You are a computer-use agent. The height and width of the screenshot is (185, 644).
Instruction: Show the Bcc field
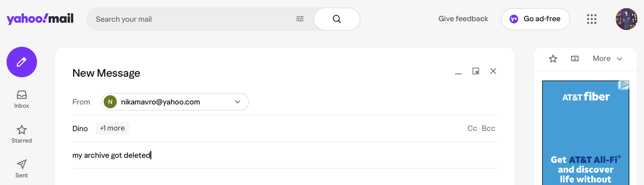point(488,128)
